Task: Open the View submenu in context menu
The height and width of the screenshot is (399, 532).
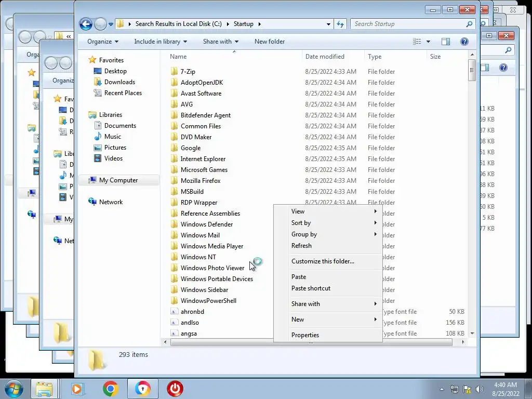Action: [x=328, y=211]
